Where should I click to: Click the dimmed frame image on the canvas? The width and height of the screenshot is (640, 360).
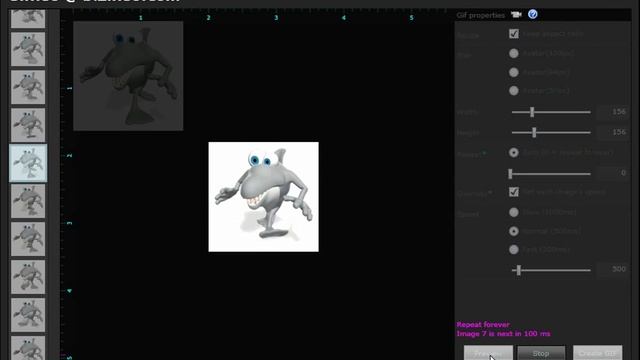tap(128, 76)
